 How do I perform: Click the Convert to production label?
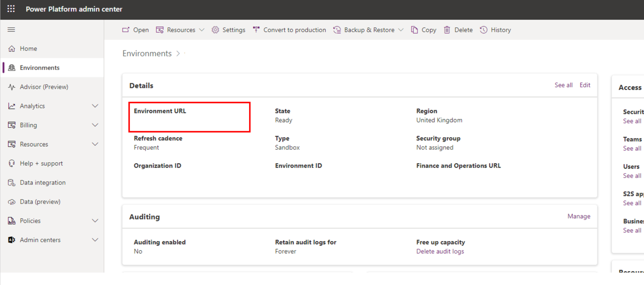[295, 30]
